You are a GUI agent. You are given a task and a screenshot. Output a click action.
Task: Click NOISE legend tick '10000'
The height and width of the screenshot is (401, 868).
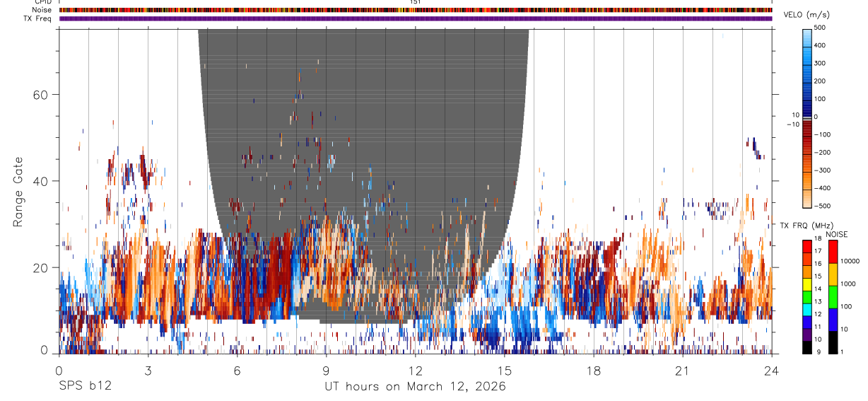coord(850,261)
